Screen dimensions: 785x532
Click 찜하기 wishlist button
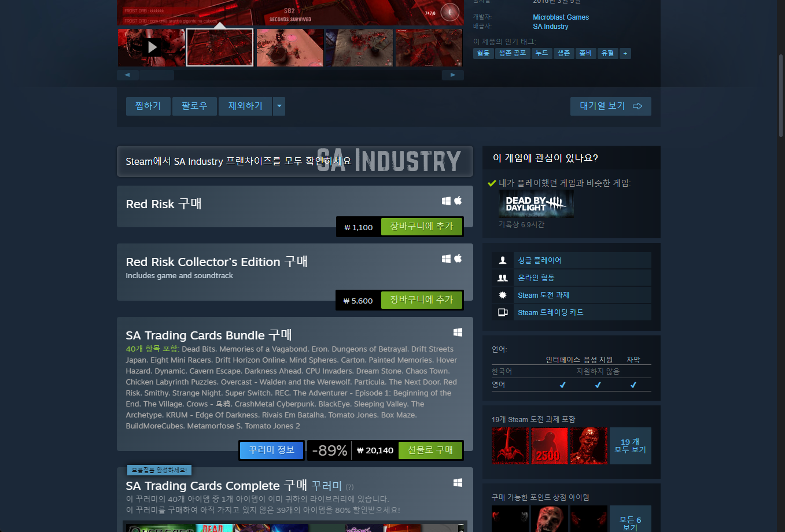point(148,106)
